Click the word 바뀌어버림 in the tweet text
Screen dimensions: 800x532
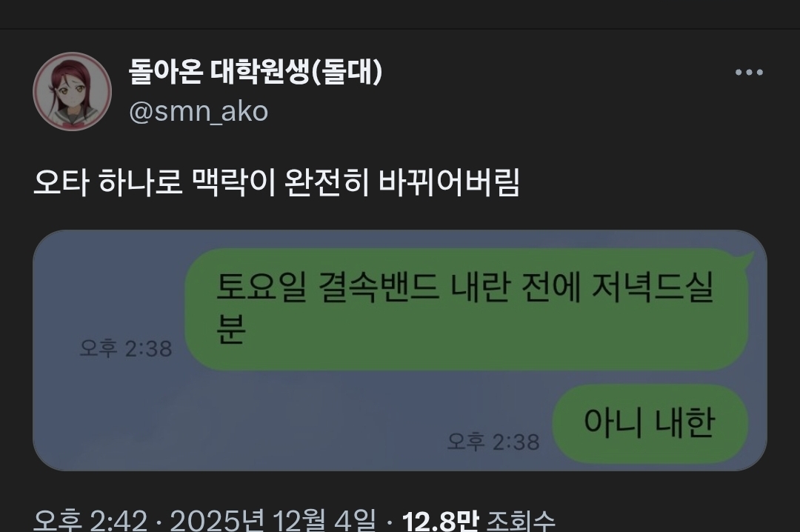click(x=449, y=182)
